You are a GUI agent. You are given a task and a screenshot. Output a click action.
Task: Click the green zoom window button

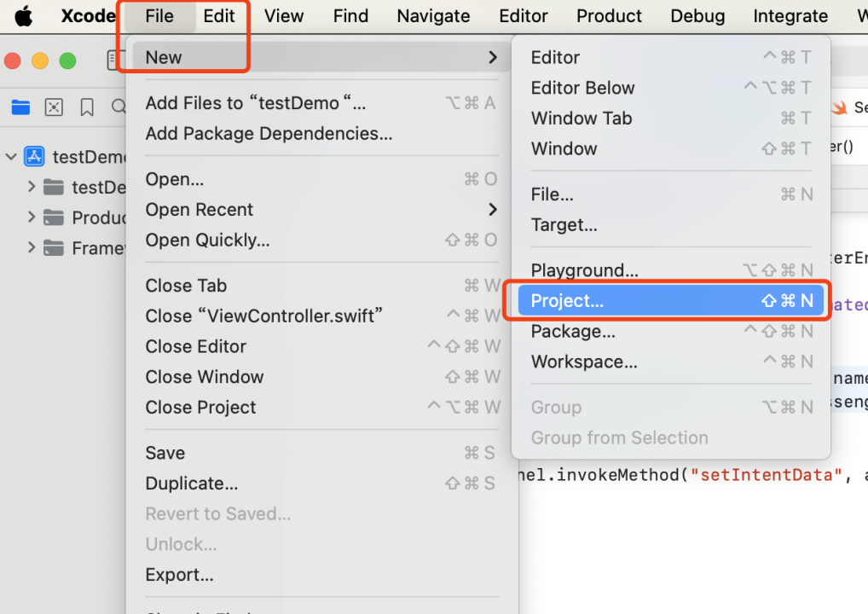point(67,61)
